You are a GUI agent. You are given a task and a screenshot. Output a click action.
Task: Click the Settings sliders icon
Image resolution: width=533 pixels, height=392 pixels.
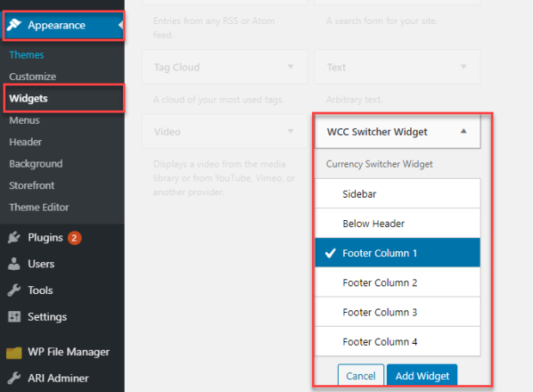pos(14,316)
